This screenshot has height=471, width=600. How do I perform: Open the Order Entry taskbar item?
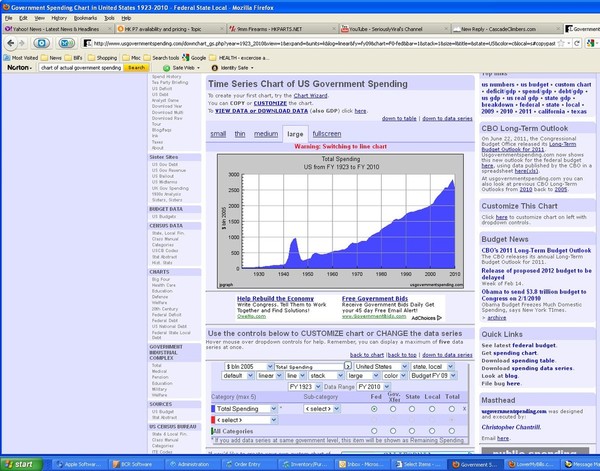248,464
